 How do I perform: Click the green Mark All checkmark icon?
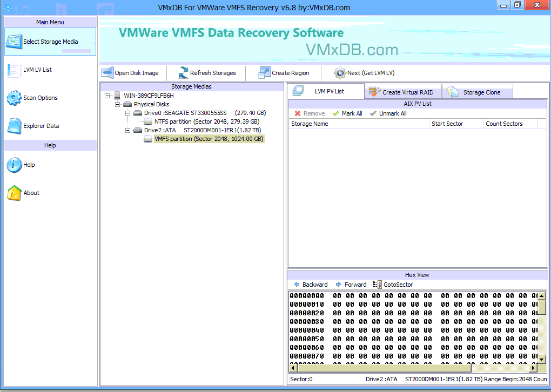336,113
